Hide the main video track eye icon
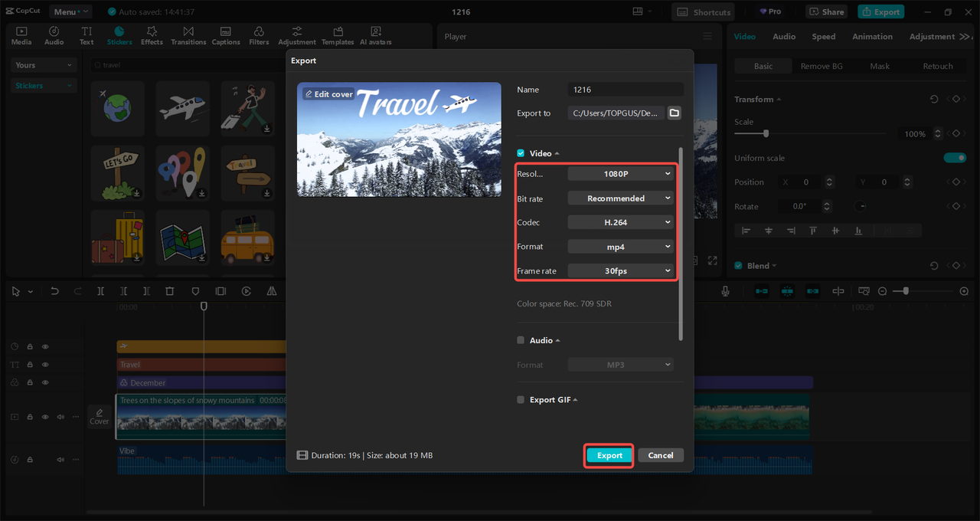The height and width of the screenshot is (521, 980). 45,417
